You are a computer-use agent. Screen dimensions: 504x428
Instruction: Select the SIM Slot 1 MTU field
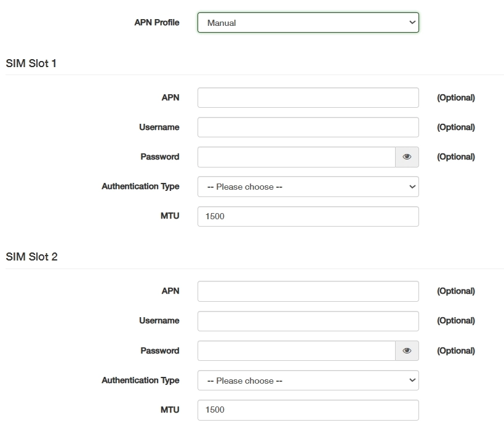308,216
